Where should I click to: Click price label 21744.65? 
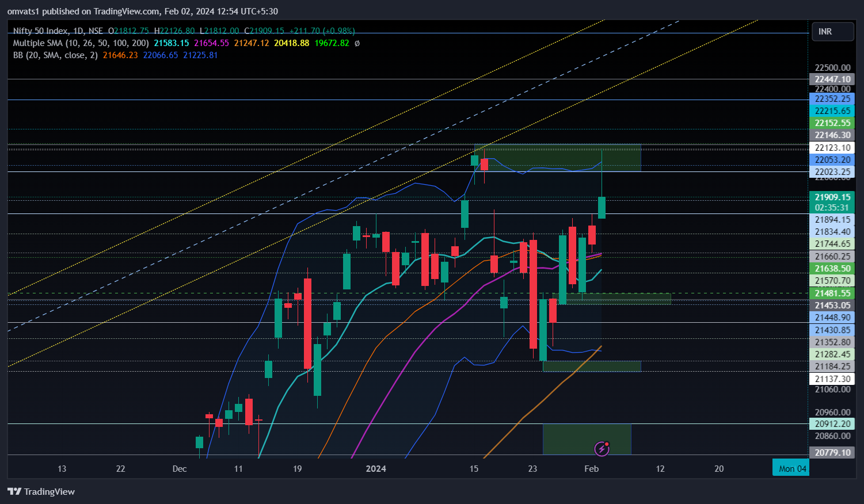[x=832, y=244]
